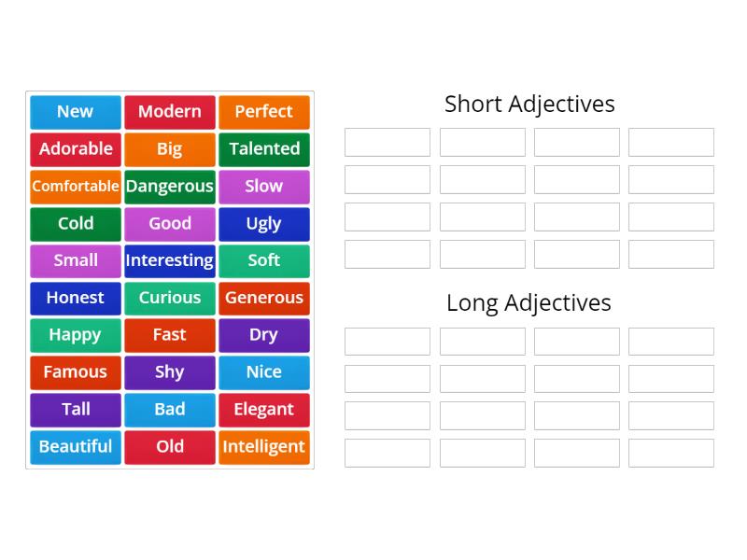The image size is (747, 560).
Task: Select the purple "Shy" tile
Action: 170,372
